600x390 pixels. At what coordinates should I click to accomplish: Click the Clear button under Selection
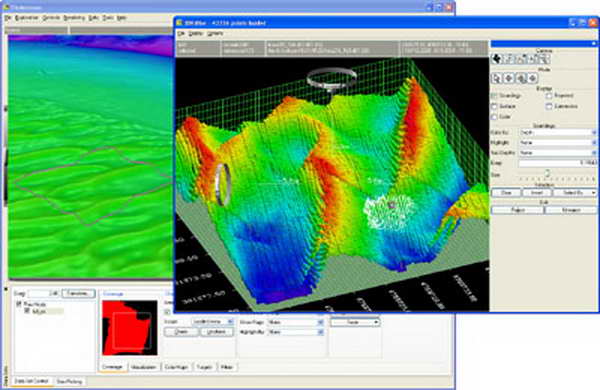[506, 193]
